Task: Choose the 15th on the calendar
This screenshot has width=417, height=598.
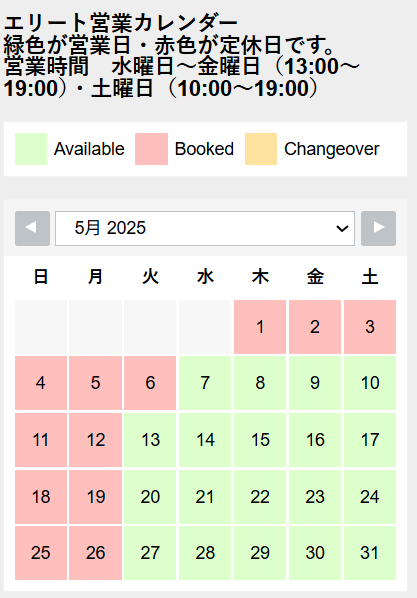Action: (x=260, y=440)
